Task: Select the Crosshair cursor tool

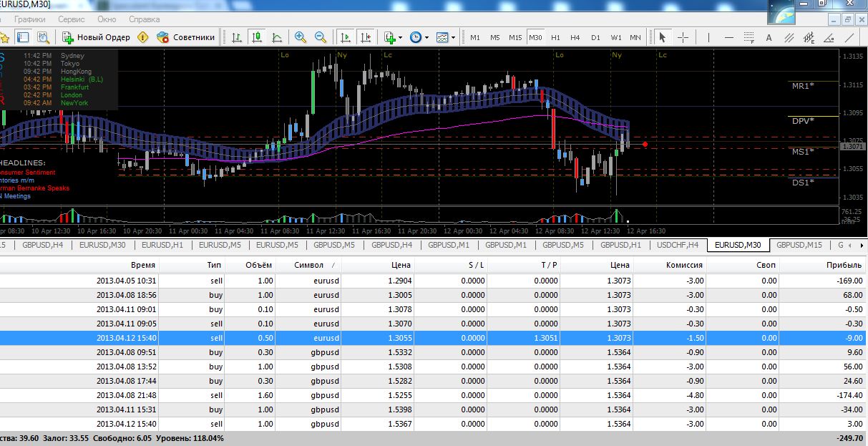Action: pos(683,37)
